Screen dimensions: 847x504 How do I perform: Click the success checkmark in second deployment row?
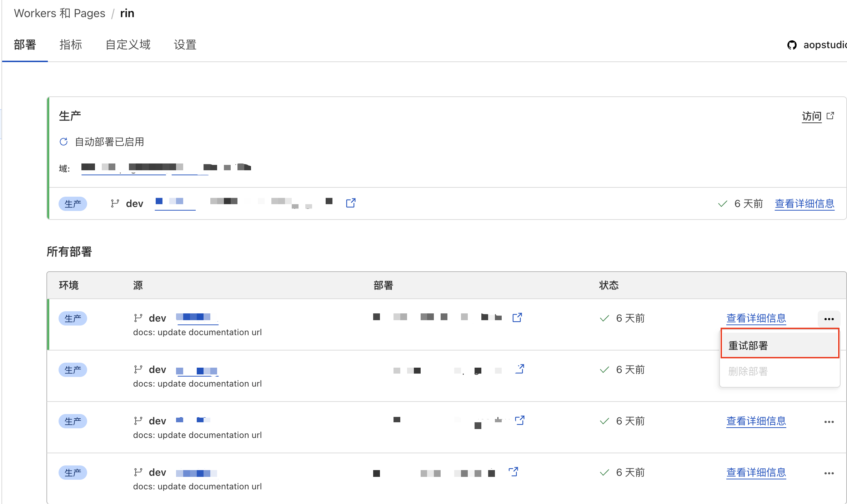tap(604, 369)
